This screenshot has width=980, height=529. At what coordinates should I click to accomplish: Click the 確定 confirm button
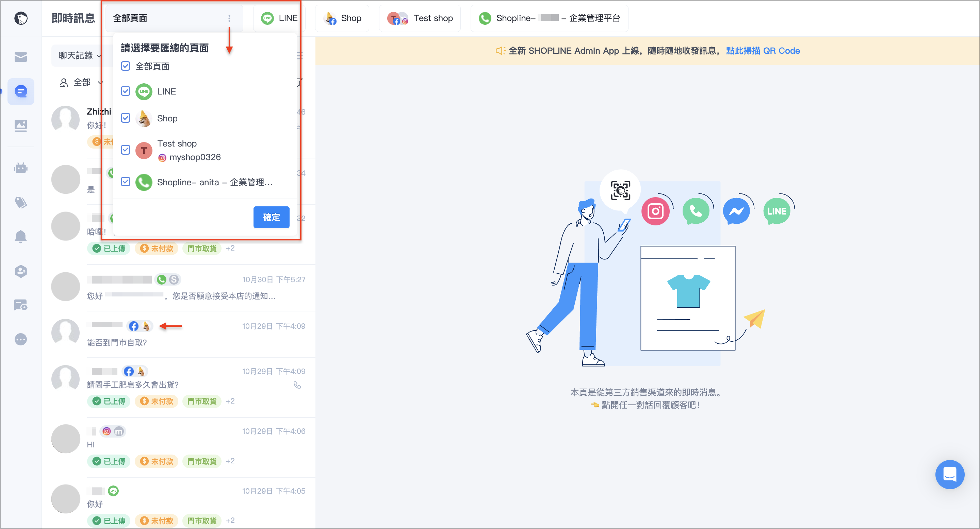pyautogui.click(x=271, y=217)
